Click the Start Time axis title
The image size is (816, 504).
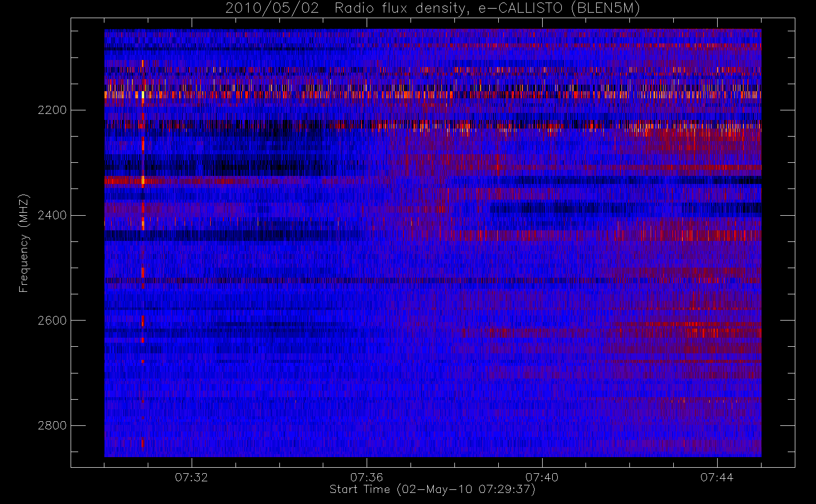433,489
